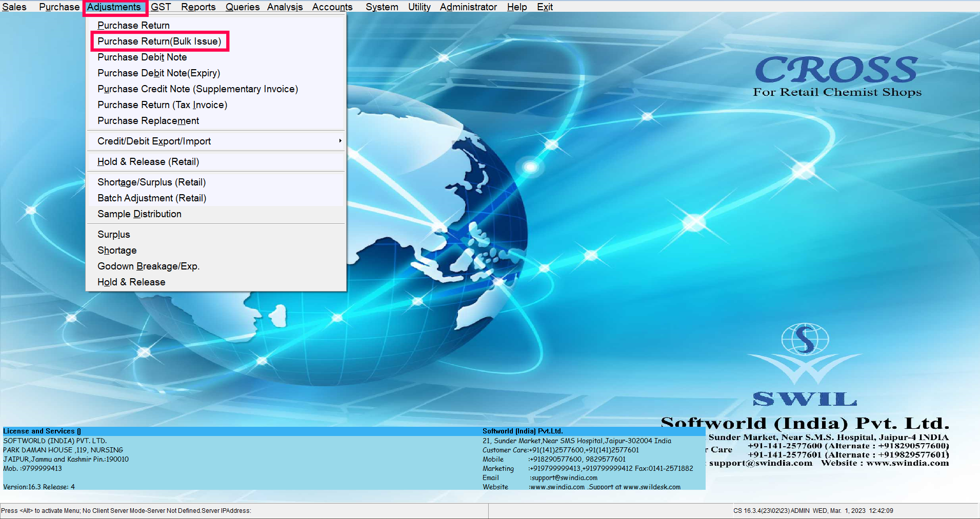Select Purchase Replacement

coord(215,120)
